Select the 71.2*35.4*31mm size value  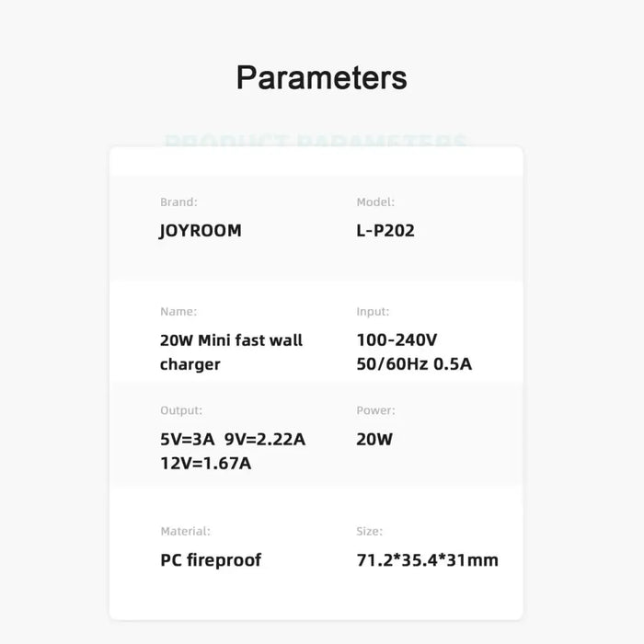tap(427, 559)
